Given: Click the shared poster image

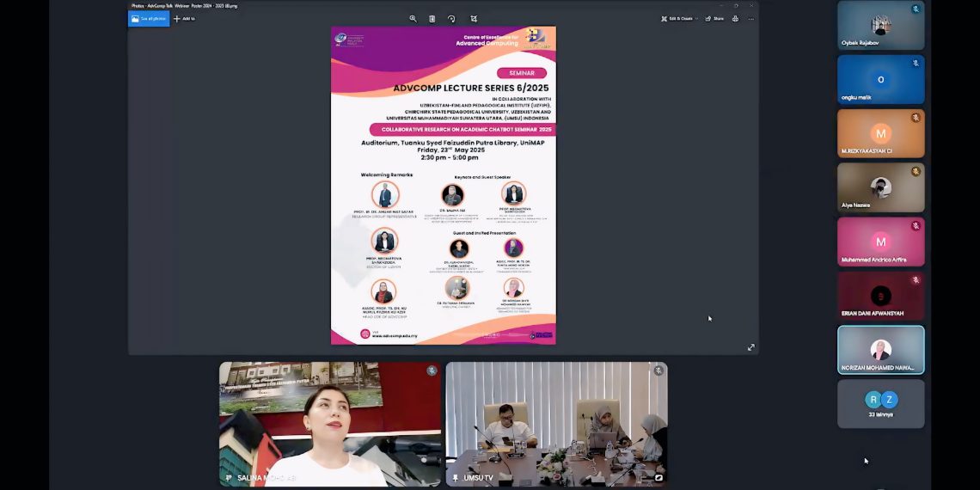Looking at the screenshot, I should tap(443, 185).
